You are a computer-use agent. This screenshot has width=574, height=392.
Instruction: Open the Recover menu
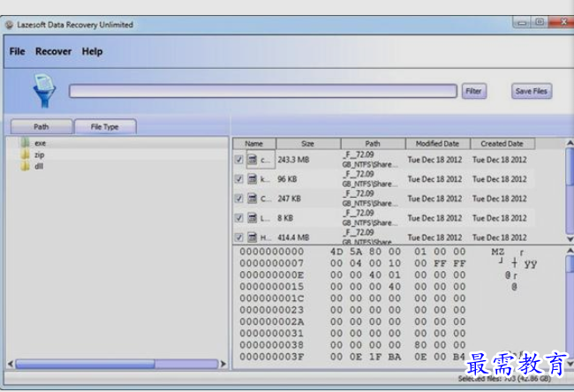click(53, 51)
